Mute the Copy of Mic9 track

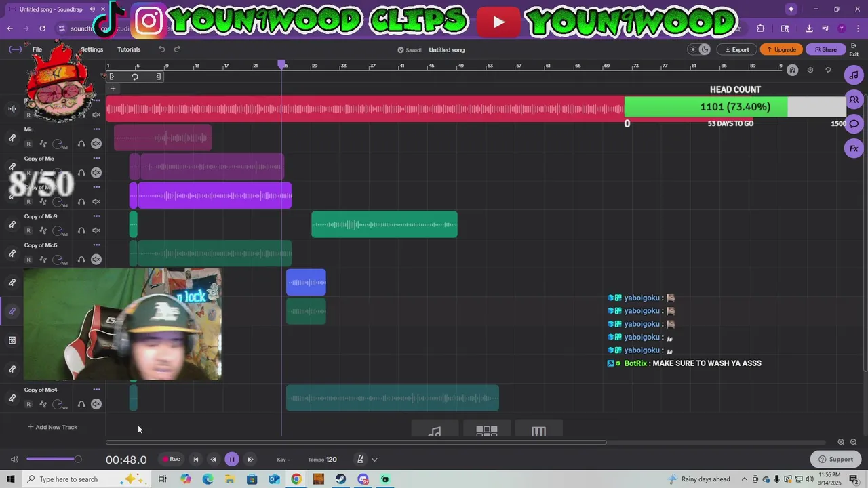point(96,230)
